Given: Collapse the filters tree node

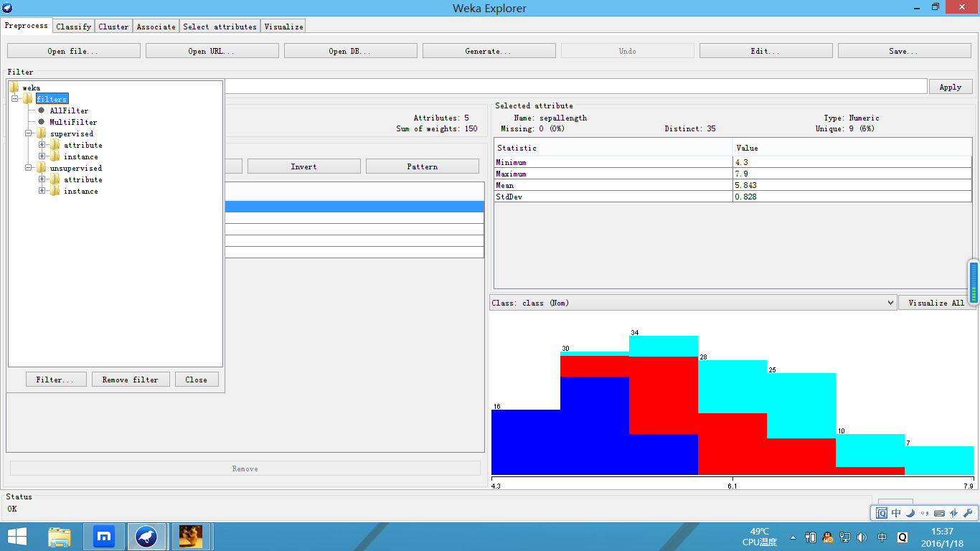Looking at the screenshot, I should (x=15, y=99).
